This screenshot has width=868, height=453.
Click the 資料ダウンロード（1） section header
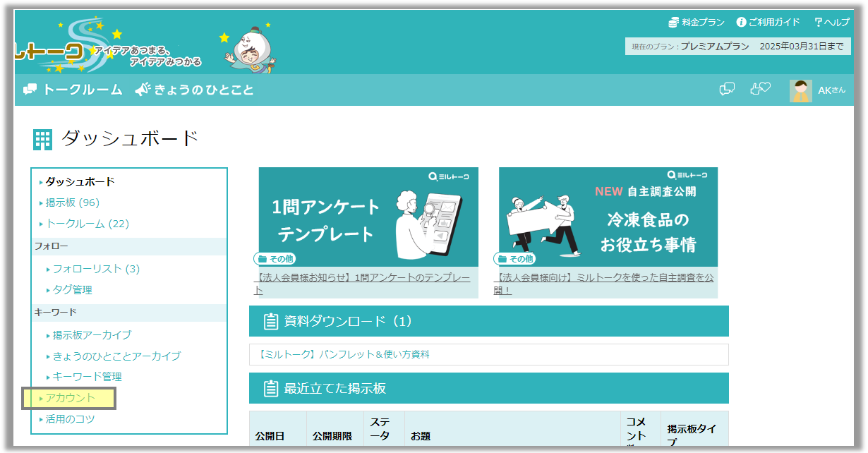pos(489,321)
